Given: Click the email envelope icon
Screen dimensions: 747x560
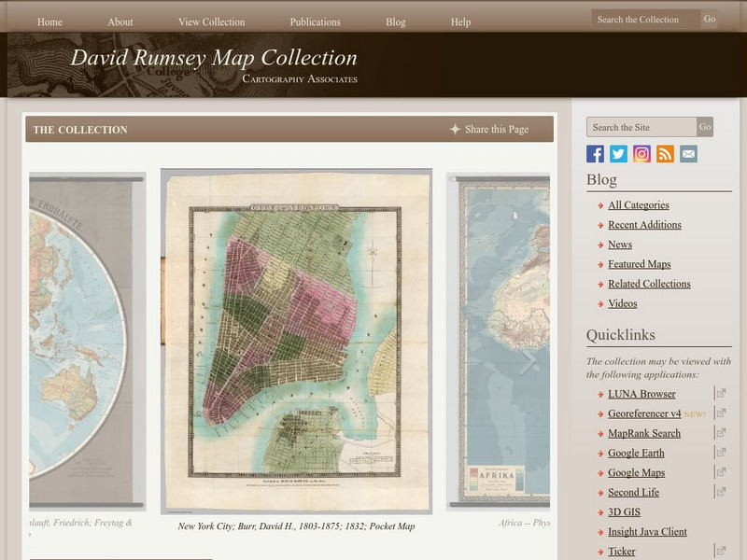Looking at the screenshot, I should pos(688,154).
